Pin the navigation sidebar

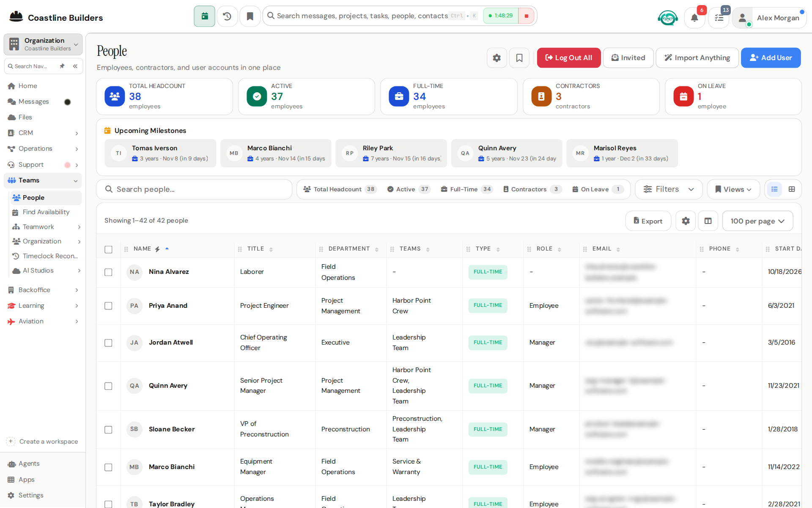62,66
